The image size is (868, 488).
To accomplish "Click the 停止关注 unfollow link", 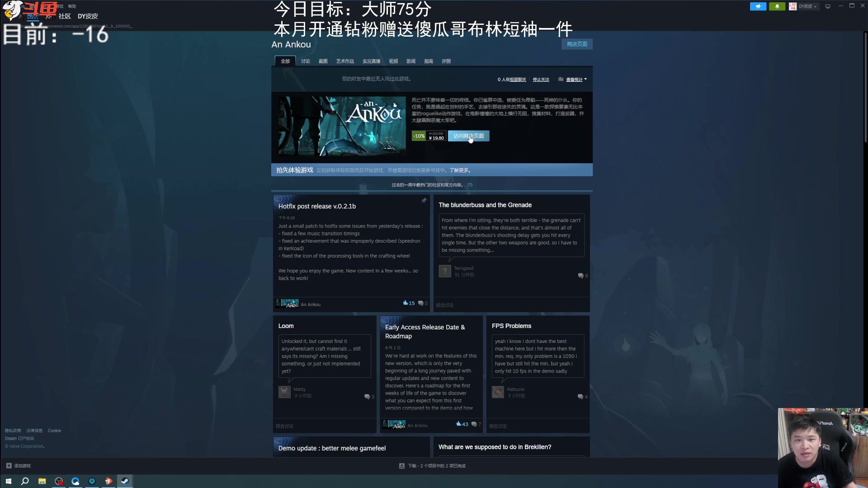I will pyautogui.click(x=541, y=80).
